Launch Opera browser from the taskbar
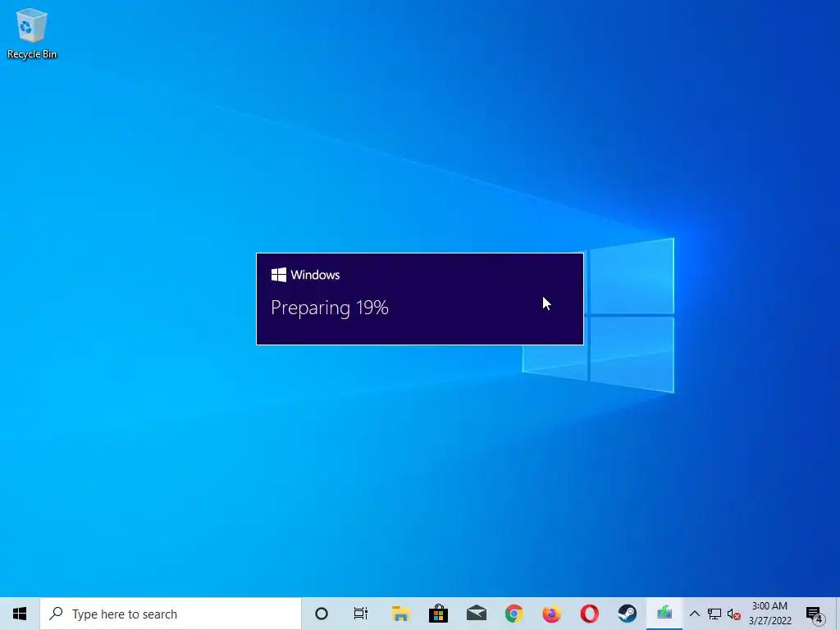 (589, 614)
